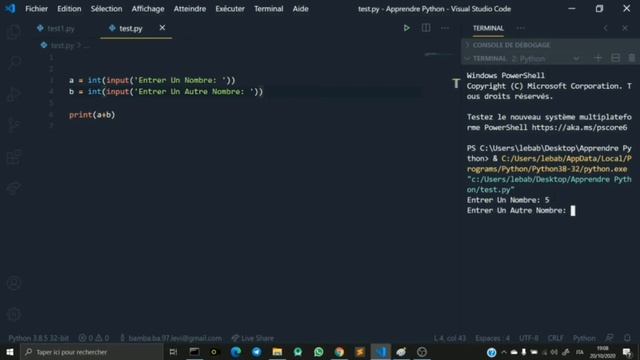This screenshot has height=360, width=640.
Task: Open Sublime Text from taskbar
Action: tap(360, 352)
